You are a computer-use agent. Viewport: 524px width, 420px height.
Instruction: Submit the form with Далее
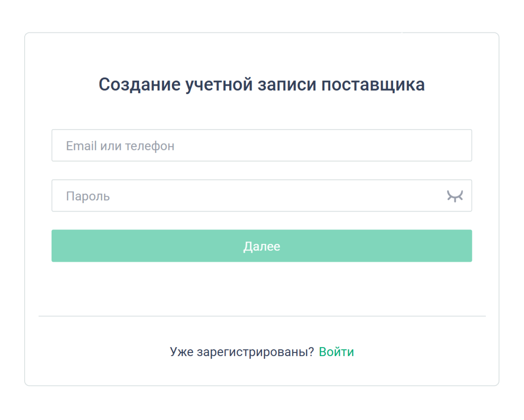click(x=262, y=246)
